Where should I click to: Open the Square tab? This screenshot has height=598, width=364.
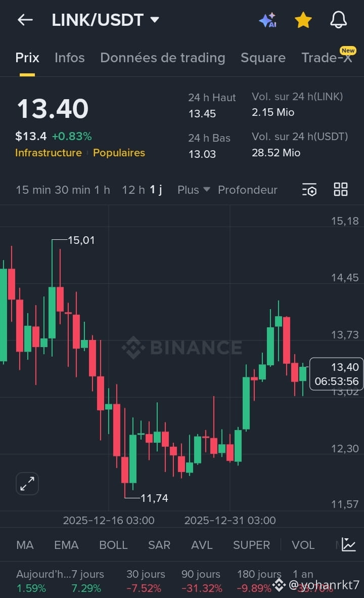pos(263,58)
